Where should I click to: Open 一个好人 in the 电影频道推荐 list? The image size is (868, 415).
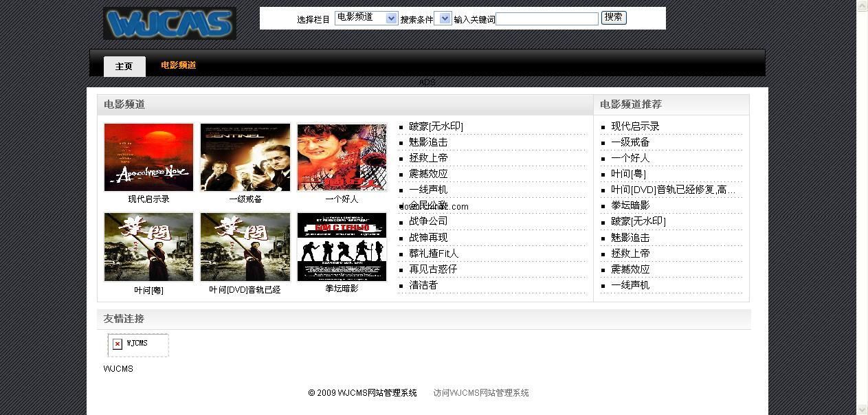click(630, 158)
